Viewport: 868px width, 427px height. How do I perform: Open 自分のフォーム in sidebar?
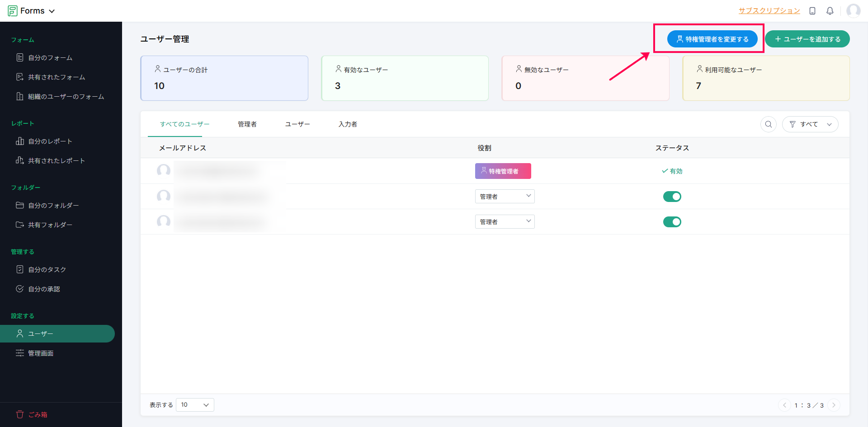(x=50, y=58)
